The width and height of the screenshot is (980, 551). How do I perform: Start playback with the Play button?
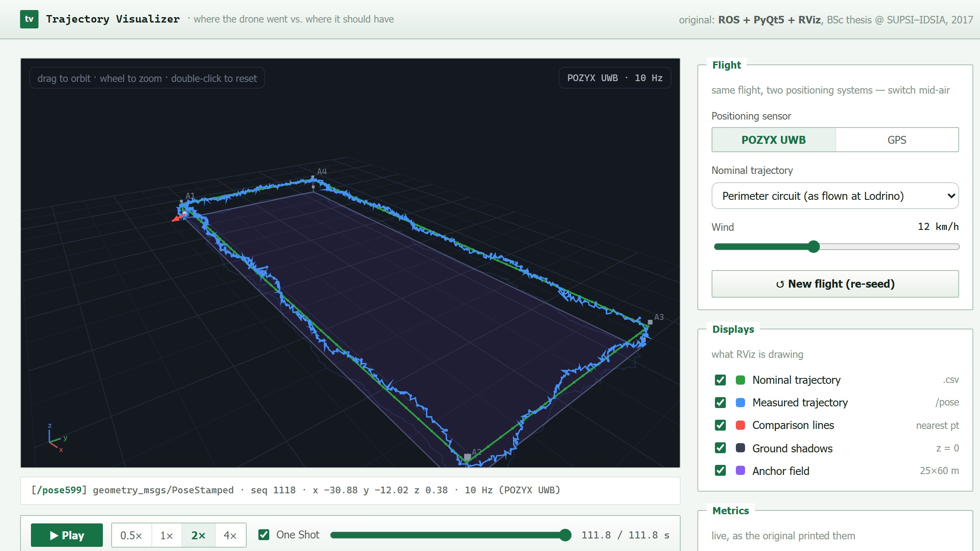pos(67,535)
